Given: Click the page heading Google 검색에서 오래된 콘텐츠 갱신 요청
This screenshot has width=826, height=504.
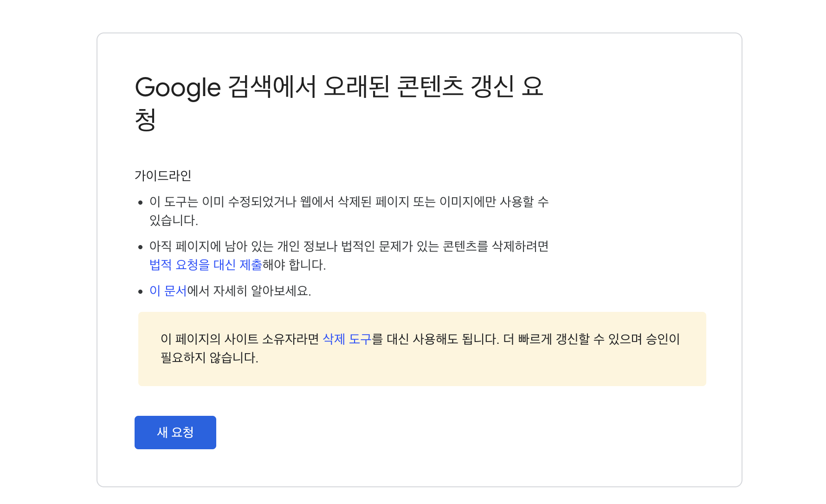Looking at the screenshot, I should pos(340,102).
